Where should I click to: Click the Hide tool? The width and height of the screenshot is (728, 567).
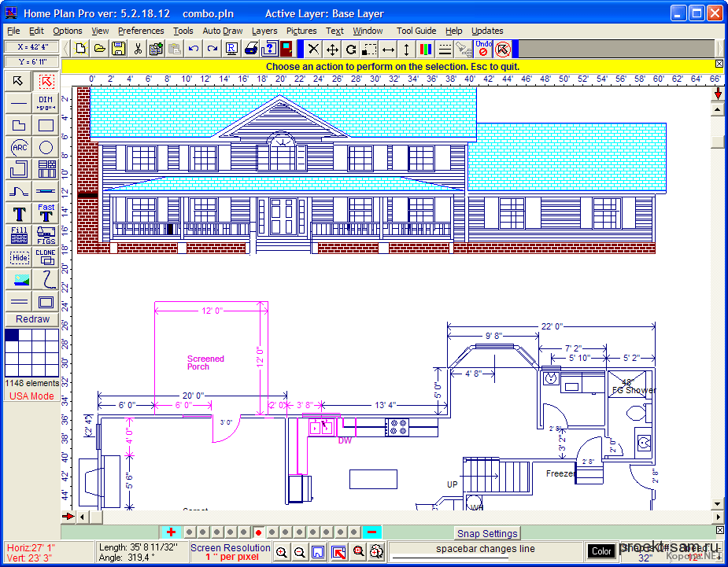19,257
